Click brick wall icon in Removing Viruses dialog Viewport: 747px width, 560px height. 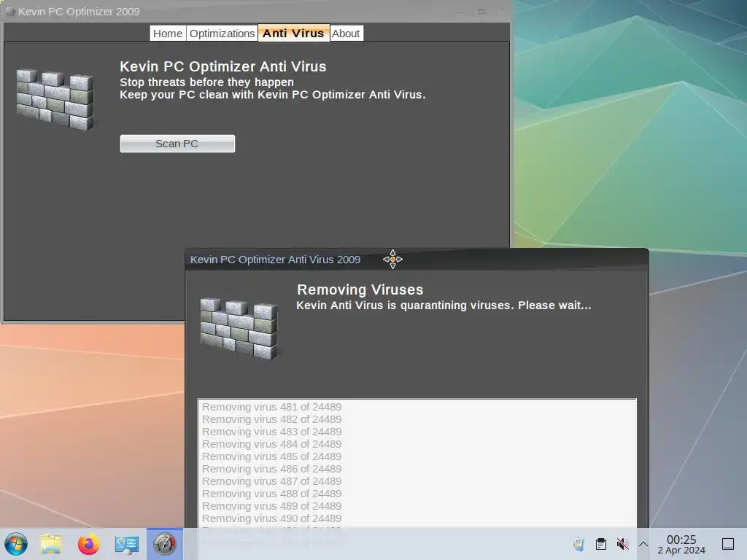pos(239,329)
